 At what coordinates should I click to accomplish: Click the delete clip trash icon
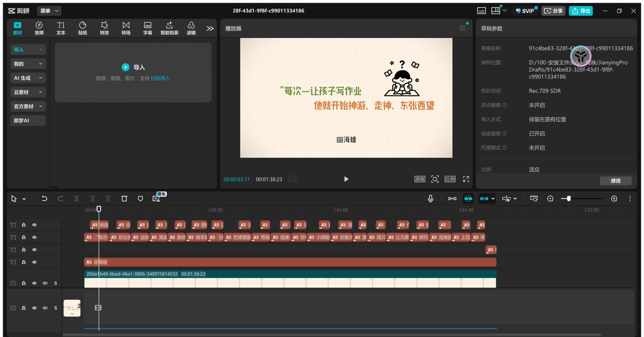point(124,199)
